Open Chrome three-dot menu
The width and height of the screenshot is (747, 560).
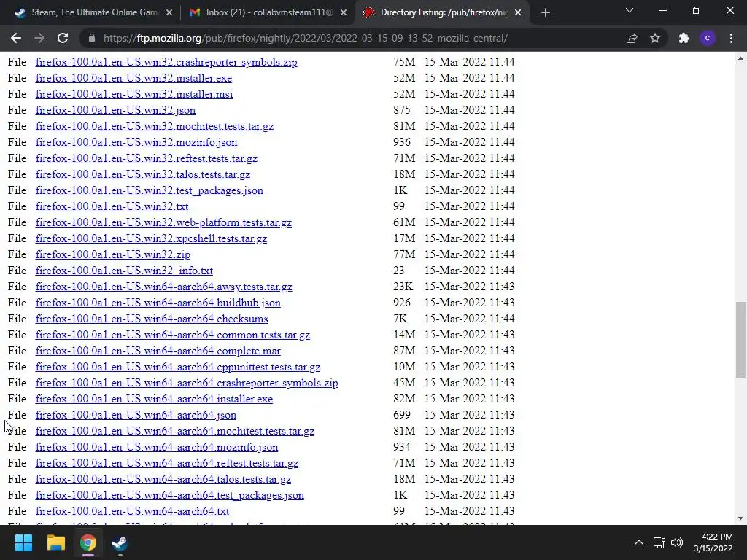click(x=731, y=38)
